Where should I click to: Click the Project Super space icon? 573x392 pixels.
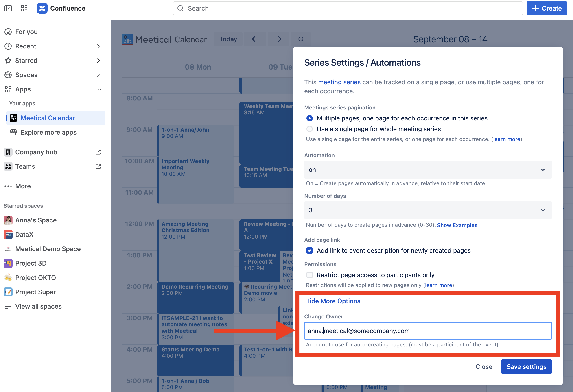tap(8, 292)
